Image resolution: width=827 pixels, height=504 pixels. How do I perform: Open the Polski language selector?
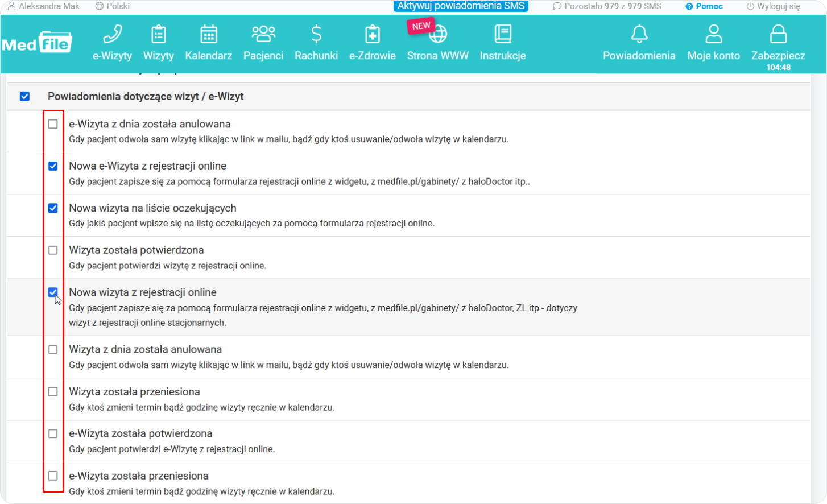[113, 6]
